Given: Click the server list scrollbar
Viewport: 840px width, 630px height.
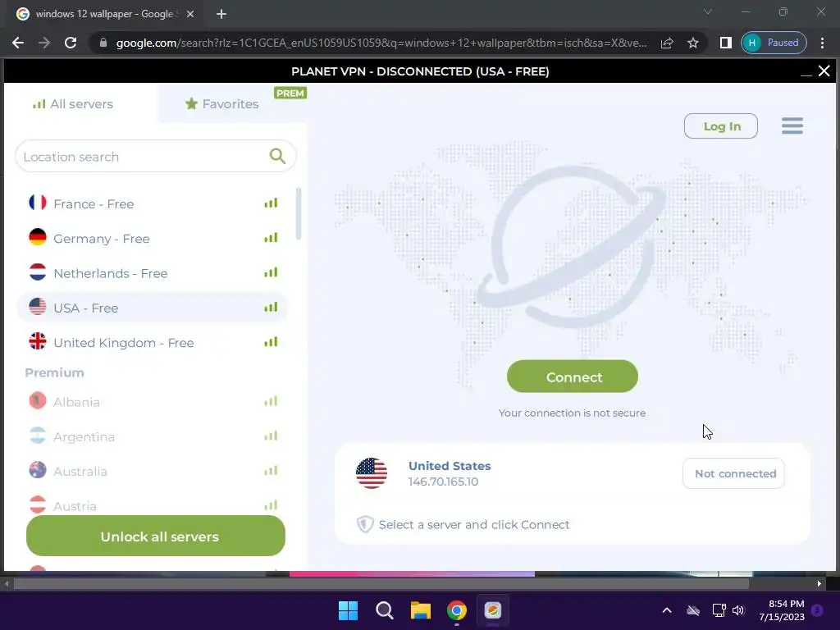Looking at the screenshot, I should coord(299,214).
